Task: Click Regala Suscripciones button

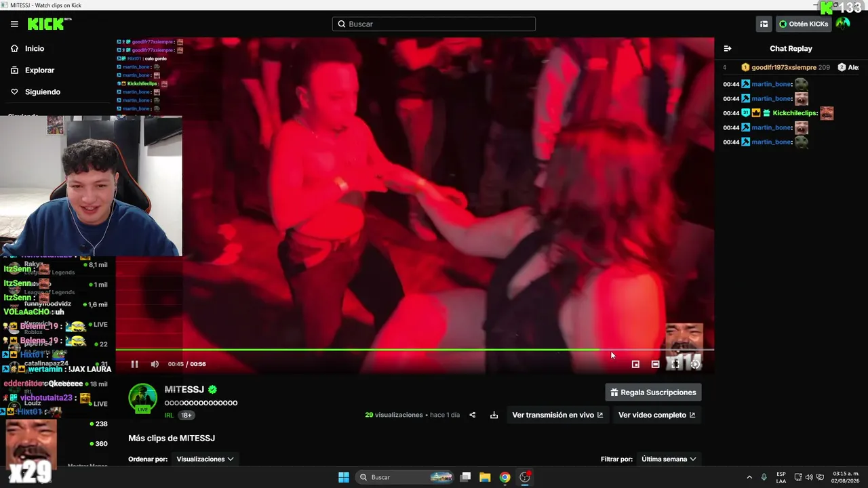Action: [x=653, y=392]
